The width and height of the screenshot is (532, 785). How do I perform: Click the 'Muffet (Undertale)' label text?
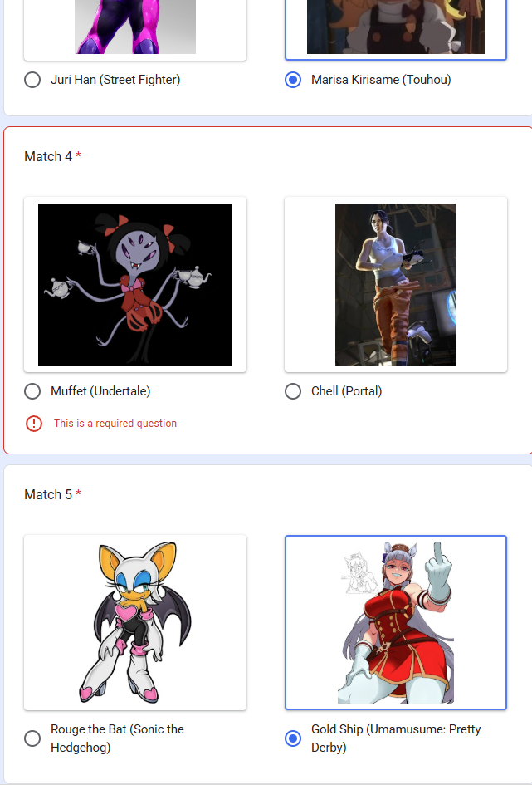point(100,391)
